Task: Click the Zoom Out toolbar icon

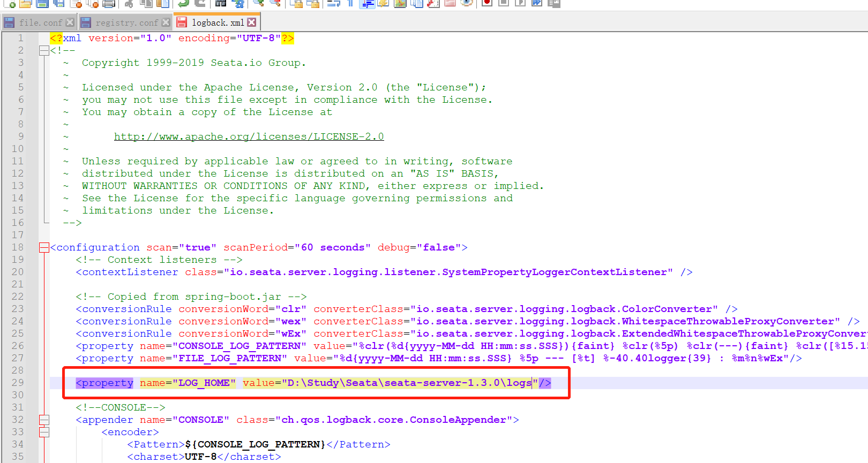Action: [x=275, y=3]
